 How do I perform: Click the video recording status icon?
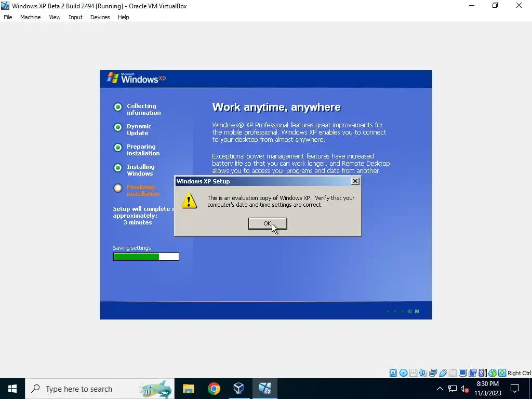coord(472,373)
